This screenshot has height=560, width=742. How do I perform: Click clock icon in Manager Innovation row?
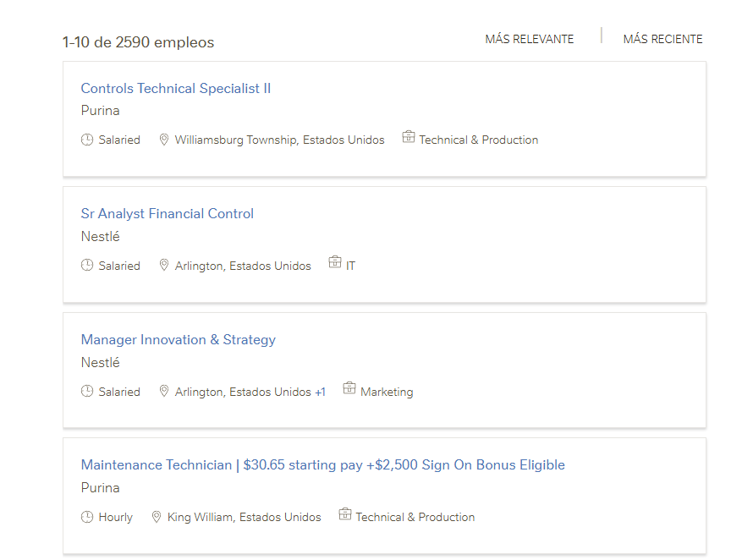[87, 391]
